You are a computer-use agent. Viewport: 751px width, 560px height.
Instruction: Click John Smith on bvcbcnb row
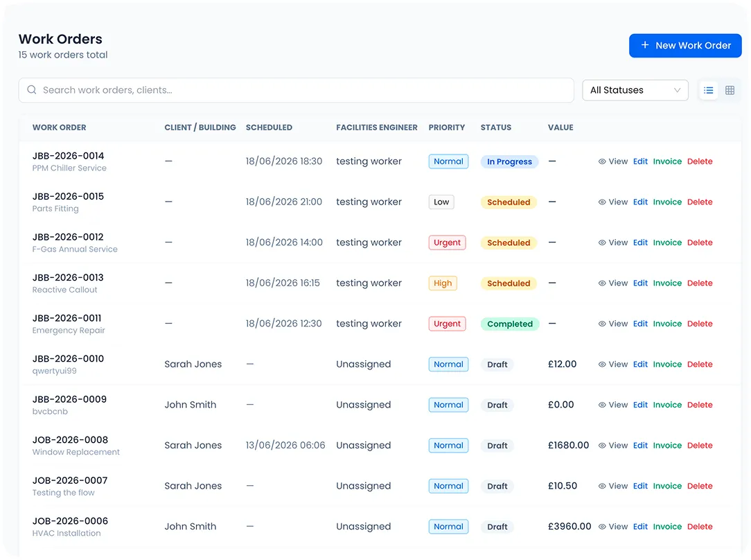pos(190,405)
